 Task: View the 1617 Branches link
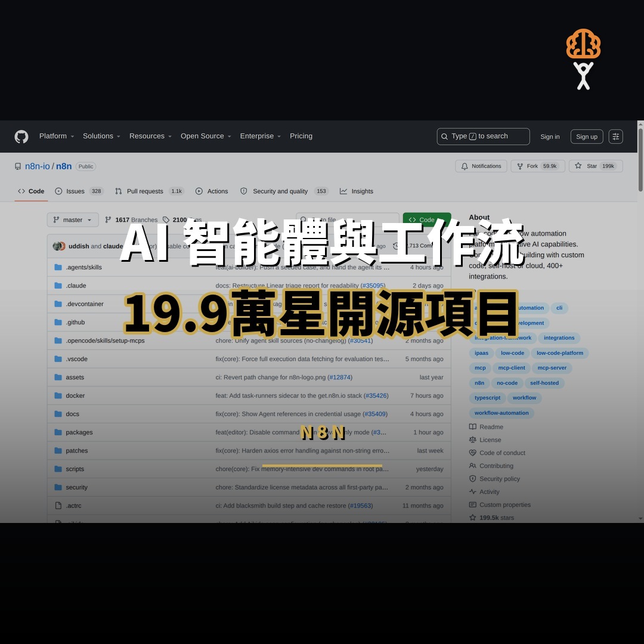[x=131, y=219]
